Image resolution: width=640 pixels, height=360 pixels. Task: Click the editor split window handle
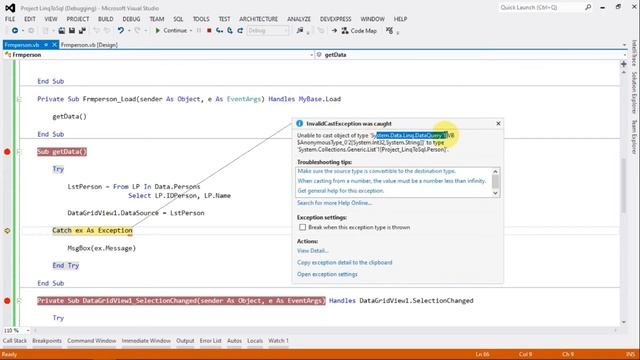pyautogui.click(x=624, y=64)
